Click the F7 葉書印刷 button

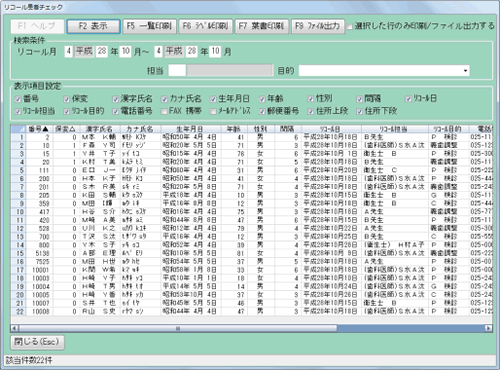pos(262,26)
